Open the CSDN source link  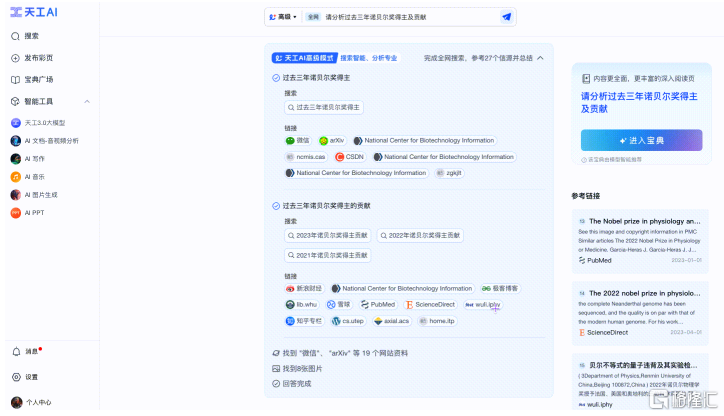click(350, 157)
